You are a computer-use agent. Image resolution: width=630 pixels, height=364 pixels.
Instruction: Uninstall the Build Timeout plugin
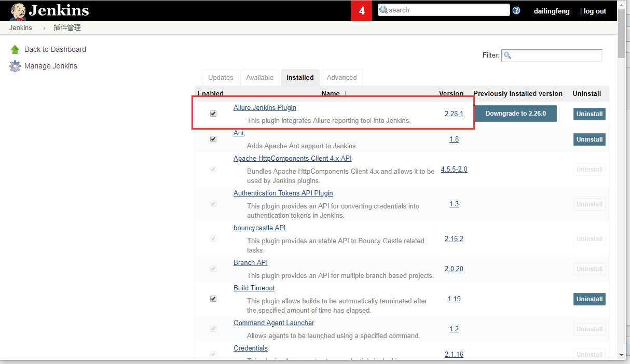(590, 299)
